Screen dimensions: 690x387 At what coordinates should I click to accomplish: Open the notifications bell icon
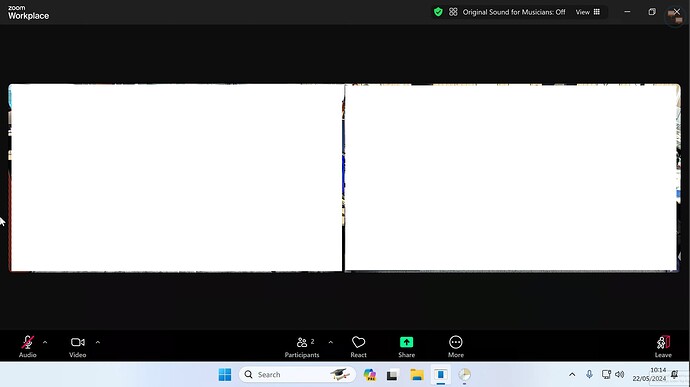[x=674, y=375]
